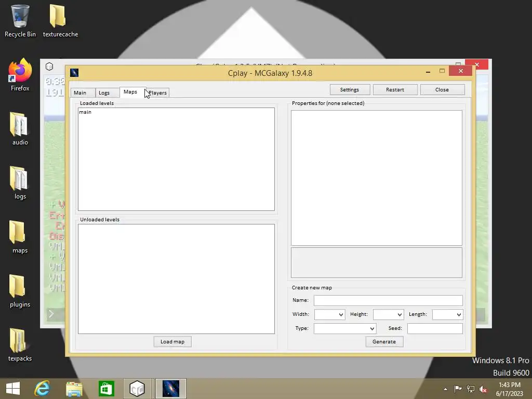Open the texturecache folder on desktop
The width and height of the screenshot is (532, 399).
(x=60, y=21)
